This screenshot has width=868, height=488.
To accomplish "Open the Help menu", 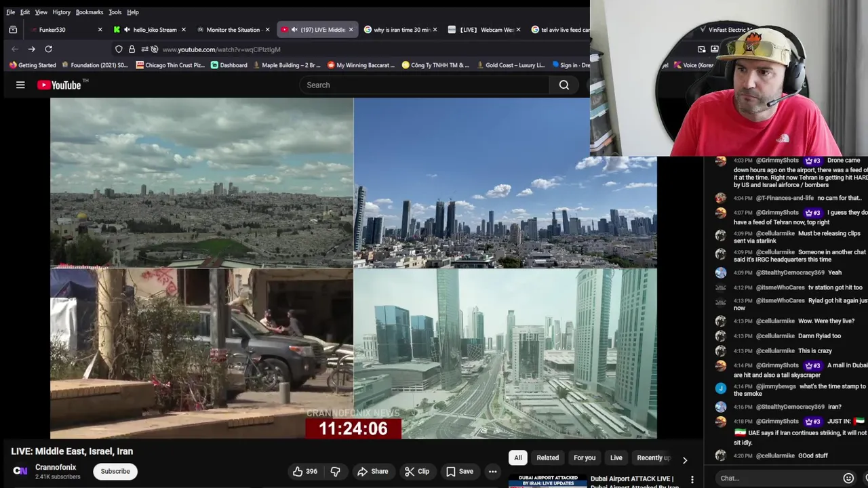I will (133, 12).
